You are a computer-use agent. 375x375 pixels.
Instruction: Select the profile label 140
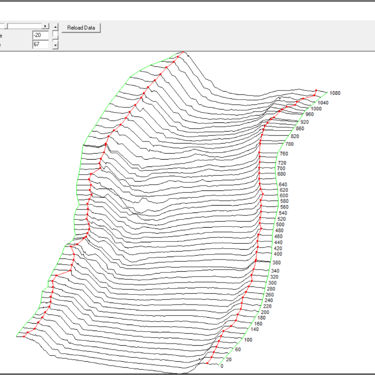coord(254,330)
